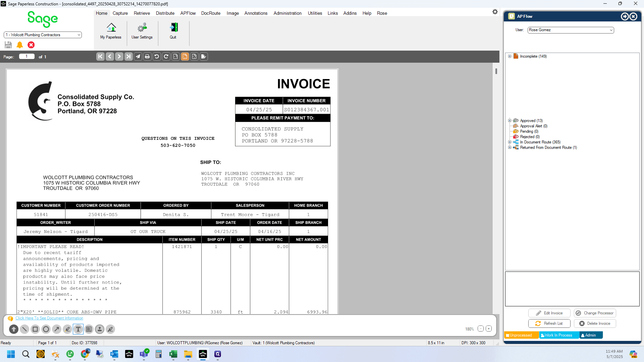The height and width of the screenshot is (362, 644).
Task: Select fit-to-width page view icon
Action: 175,57
